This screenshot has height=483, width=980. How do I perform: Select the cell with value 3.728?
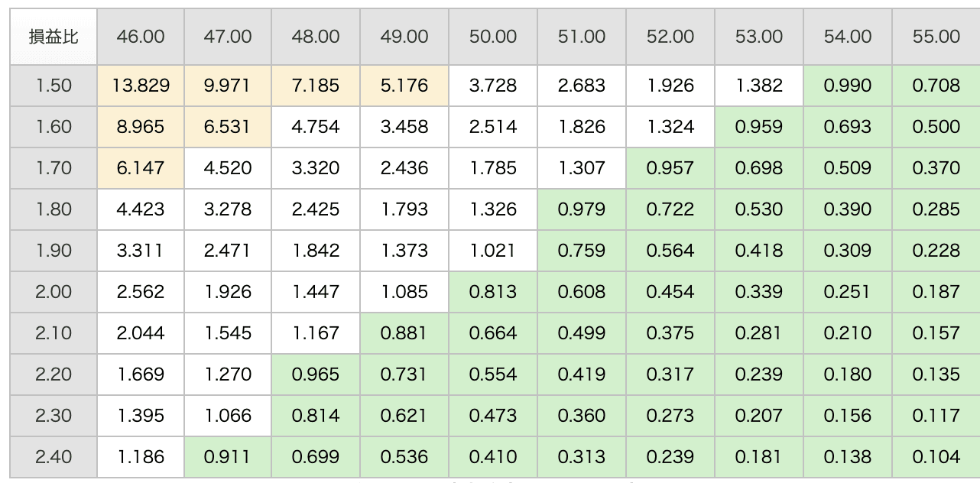pyautogui.click(x=493, y=85)
